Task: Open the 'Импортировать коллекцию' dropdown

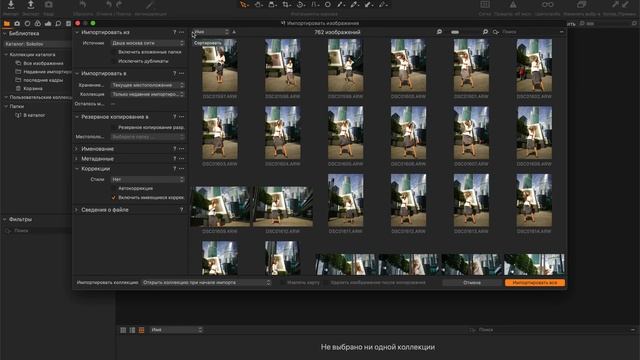Action: click(x=206, y=282)
